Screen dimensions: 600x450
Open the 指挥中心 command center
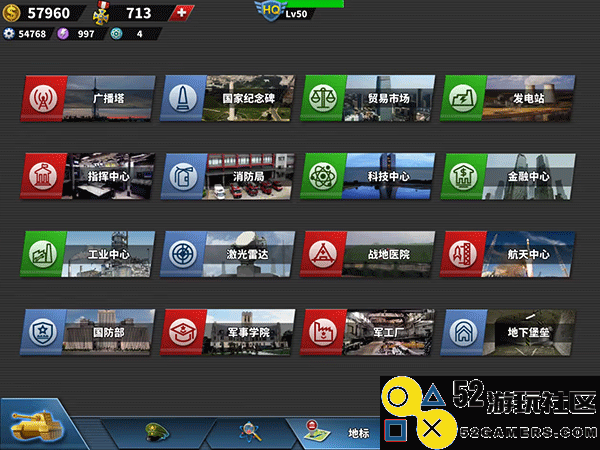pos(88,175)
